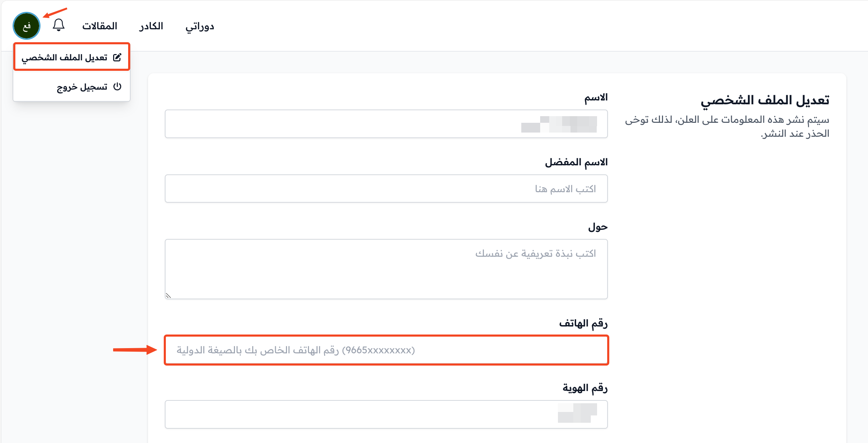Viewport: 868px width, 443px height.
Task: Click the power icon beside تسجيل خروج
Action: (x=117, y=87)
